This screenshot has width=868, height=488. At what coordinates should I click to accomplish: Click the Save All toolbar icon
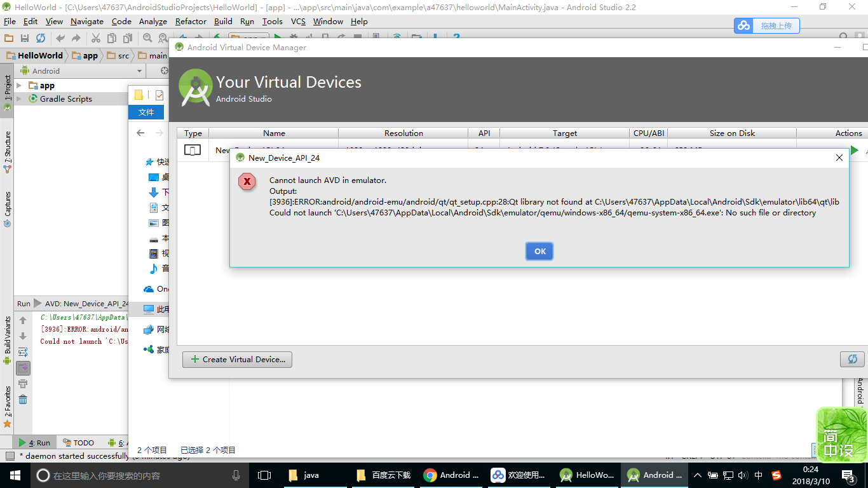click(25, 39)
